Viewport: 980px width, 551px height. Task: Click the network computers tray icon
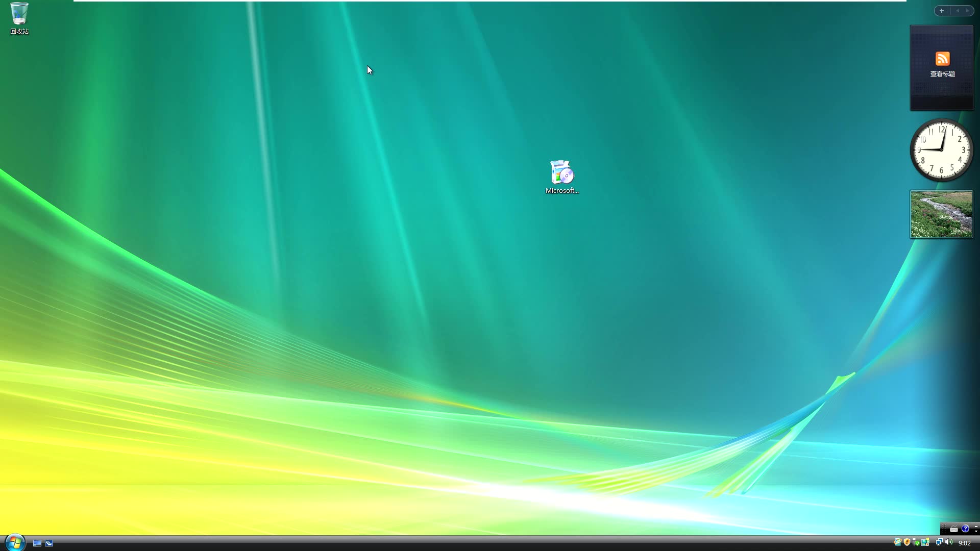coord(939,542)
